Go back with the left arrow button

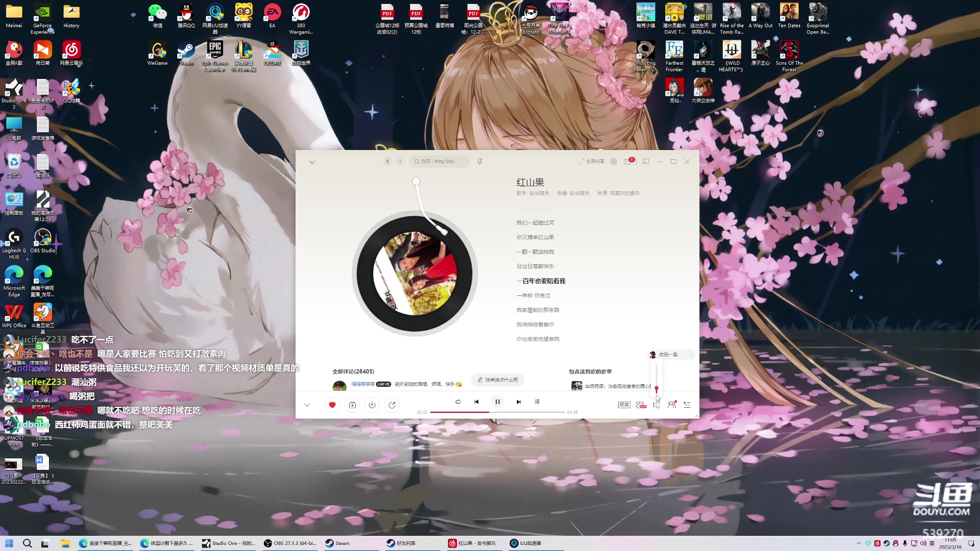(x=388, y=161)
